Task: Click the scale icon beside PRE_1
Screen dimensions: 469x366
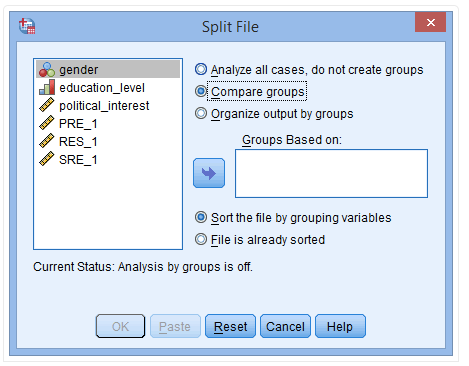Action: (x=47, y=123)
